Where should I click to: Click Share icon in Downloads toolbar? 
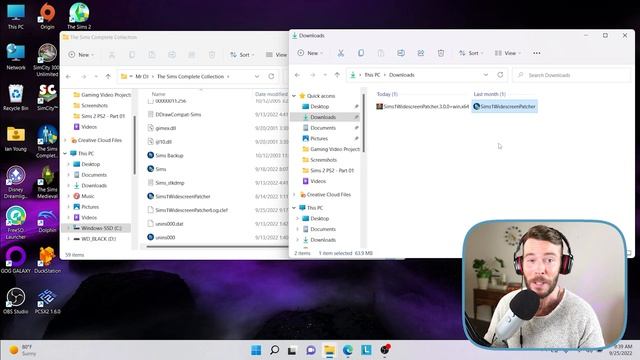click(x=421, y=53)
